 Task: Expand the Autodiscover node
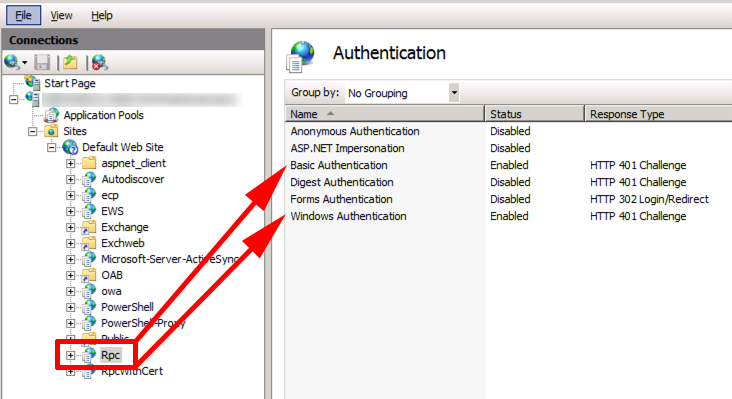tap(70, 180)
